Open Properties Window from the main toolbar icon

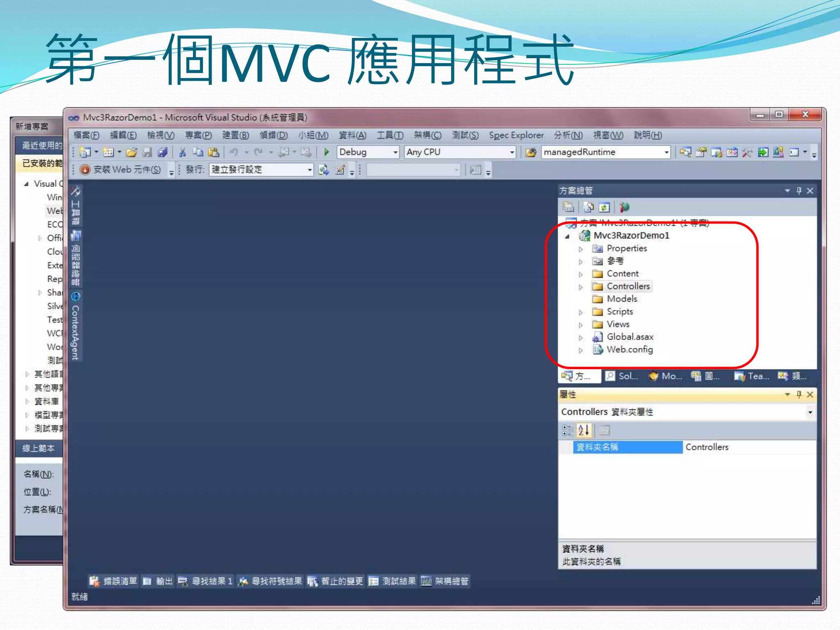click(701, 152)
